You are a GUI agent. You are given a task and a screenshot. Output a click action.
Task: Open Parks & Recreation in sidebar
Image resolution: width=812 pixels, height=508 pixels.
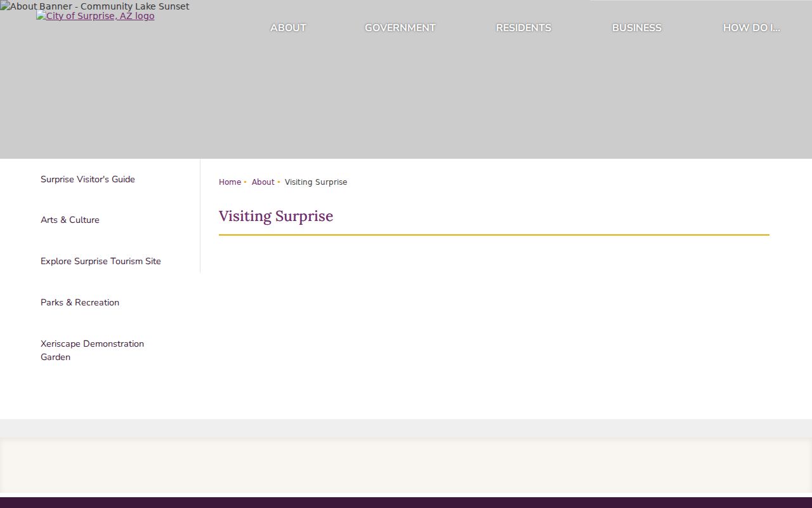(80, 302)
